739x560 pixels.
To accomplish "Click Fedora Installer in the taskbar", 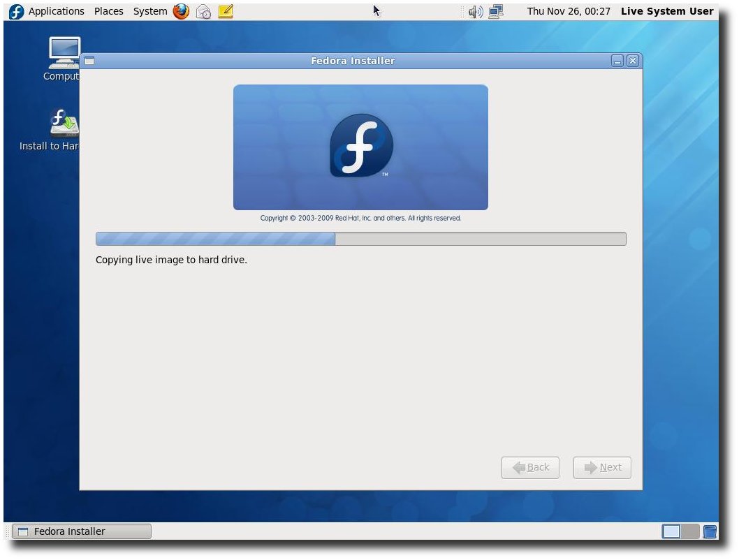I will tap(82, 531).
